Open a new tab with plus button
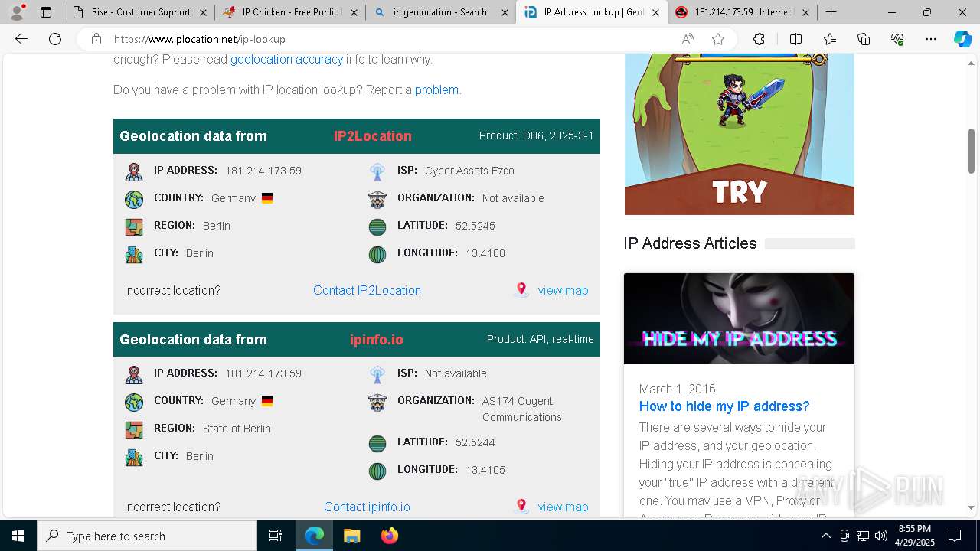 [x=831, y=12]
